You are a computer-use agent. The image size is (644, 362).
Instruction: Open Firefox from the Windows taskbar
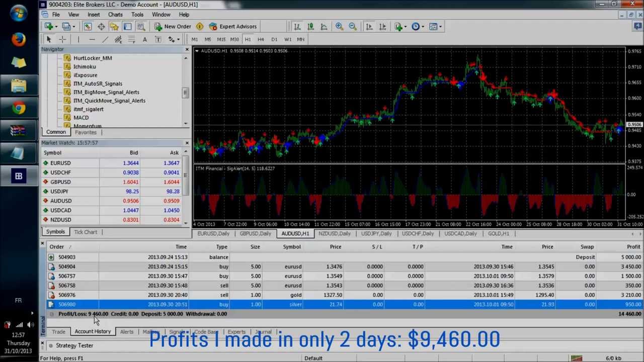pyautogui.click(x=19, y=39)
